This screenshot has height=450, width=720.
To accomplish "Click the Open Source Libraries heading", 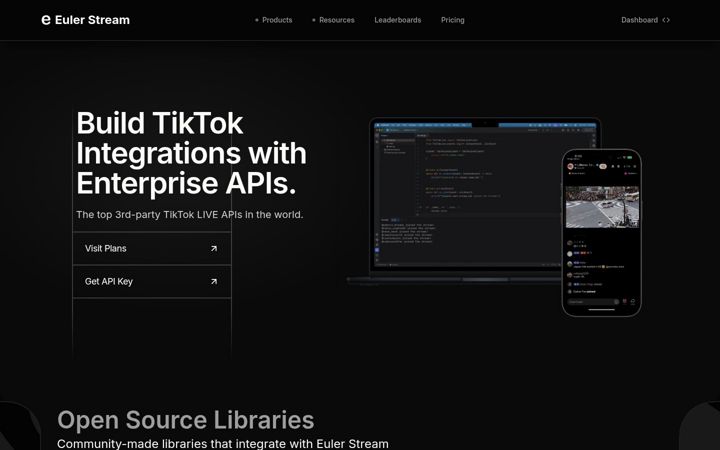I will pos(186,420).
